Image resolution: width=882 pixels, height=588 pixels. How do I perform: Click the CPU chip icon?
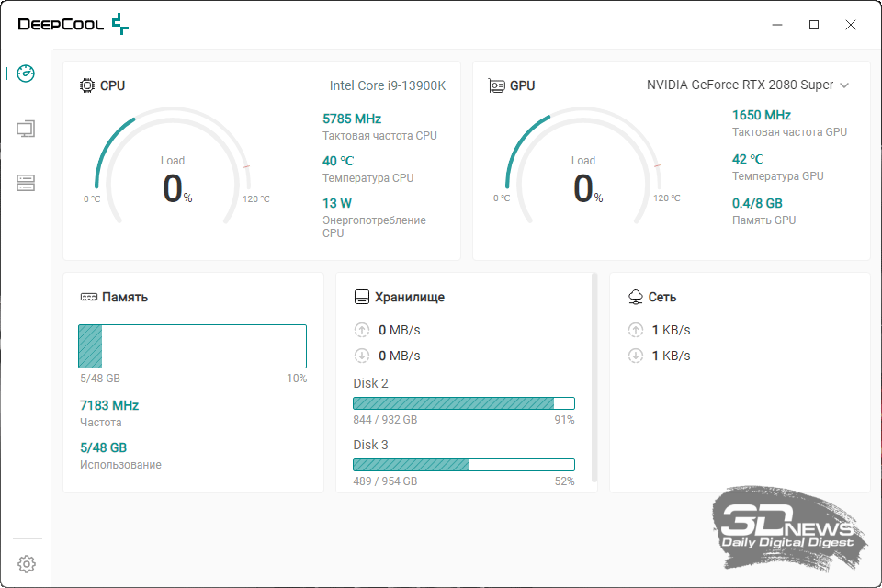pyautogui.click(x=87, y=85)
